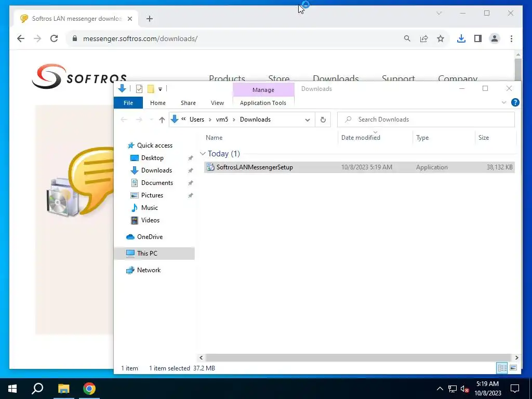Screen dimensions: 532x399
Task: Select This PC in navigation pane
Action: [x=154, y=254]
